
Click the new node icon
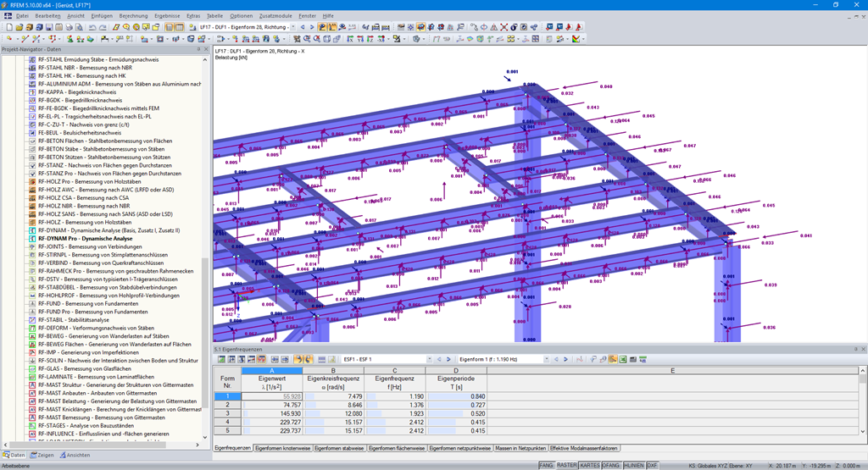click(x=9, y=39)
